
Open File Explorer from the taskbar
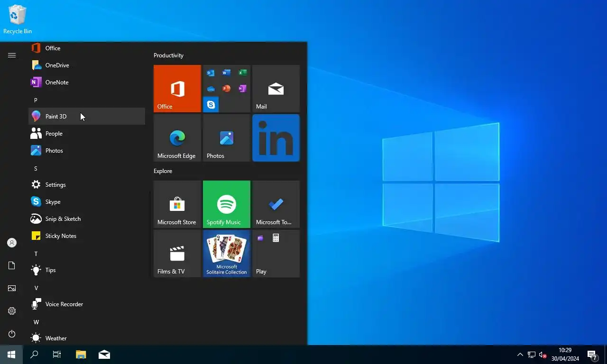[81, 355]
